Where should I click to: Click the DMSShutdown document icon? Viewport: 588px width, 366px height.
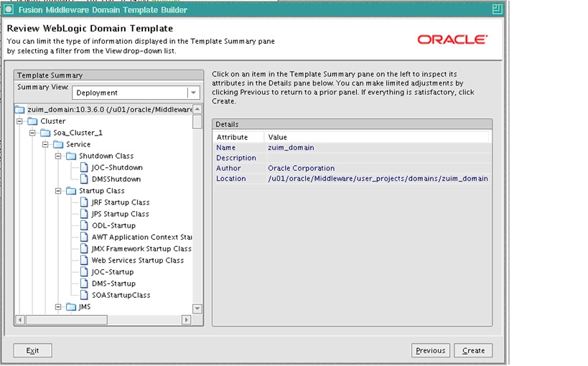tap(85, 179)
